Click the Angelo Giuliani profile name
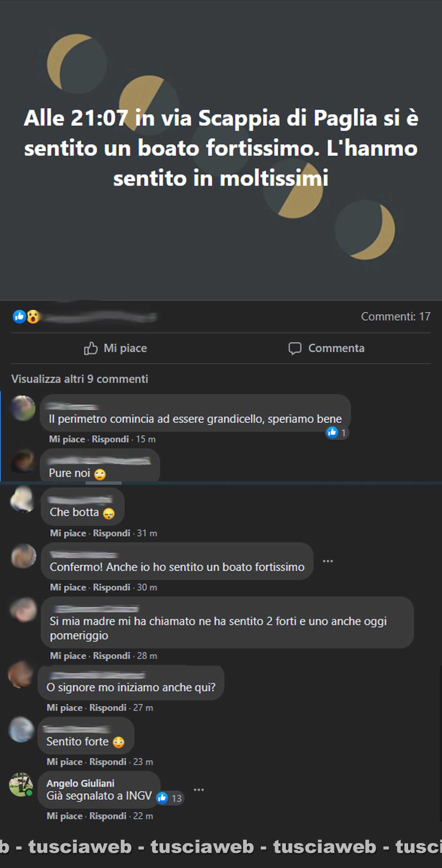 [80, 783]
